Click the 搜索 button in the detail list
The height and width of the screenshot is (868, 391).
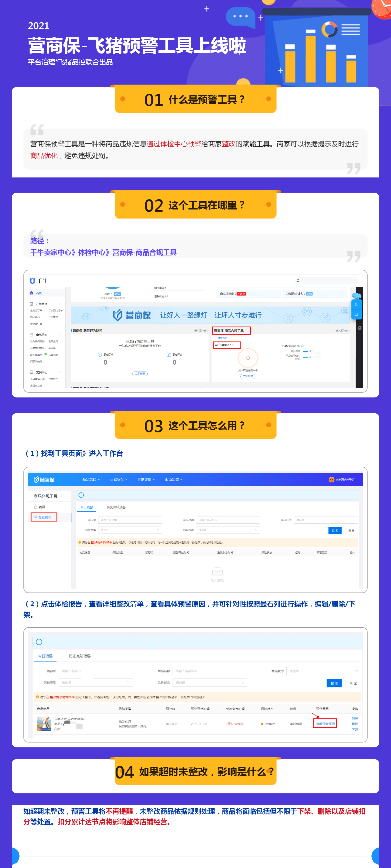point(334,683)
